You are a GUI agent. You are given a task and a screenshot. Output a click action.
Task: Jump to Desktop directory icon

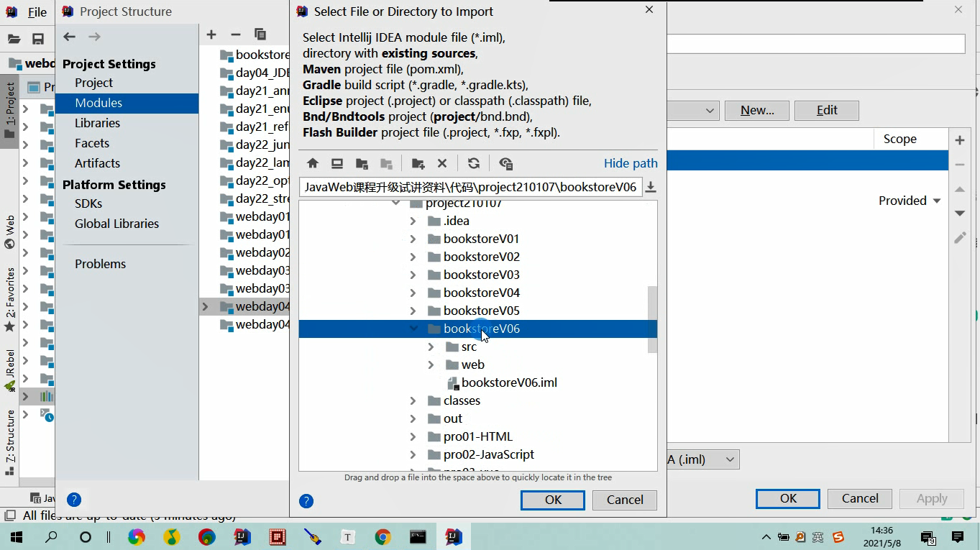point(337,163)
